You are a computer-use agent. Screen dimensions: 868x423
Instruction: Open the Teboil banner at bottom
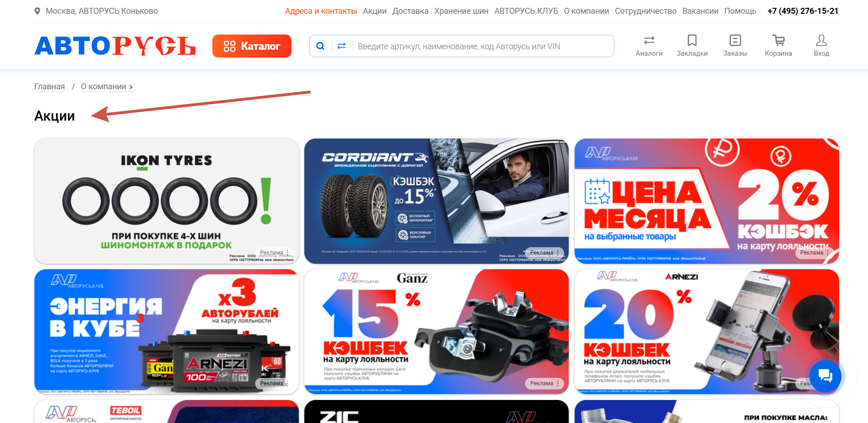point(166,411)
